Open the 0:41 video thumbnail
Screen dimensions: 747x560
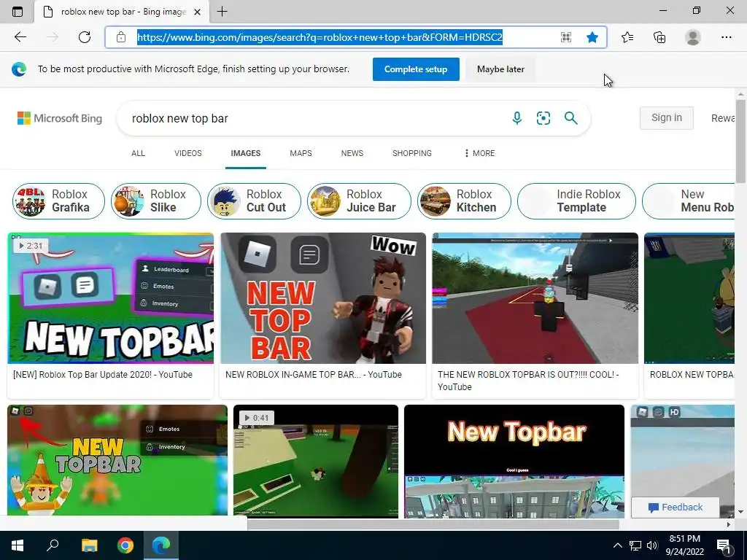316,461
